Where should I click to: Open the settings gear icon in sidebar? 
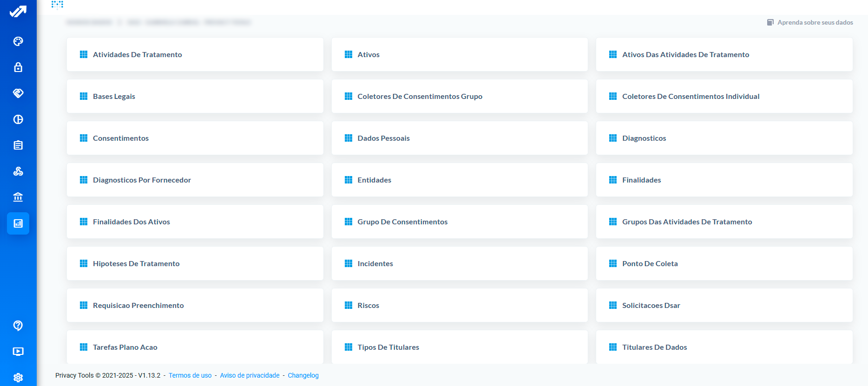pyautogui.click(x=18, y=378)
